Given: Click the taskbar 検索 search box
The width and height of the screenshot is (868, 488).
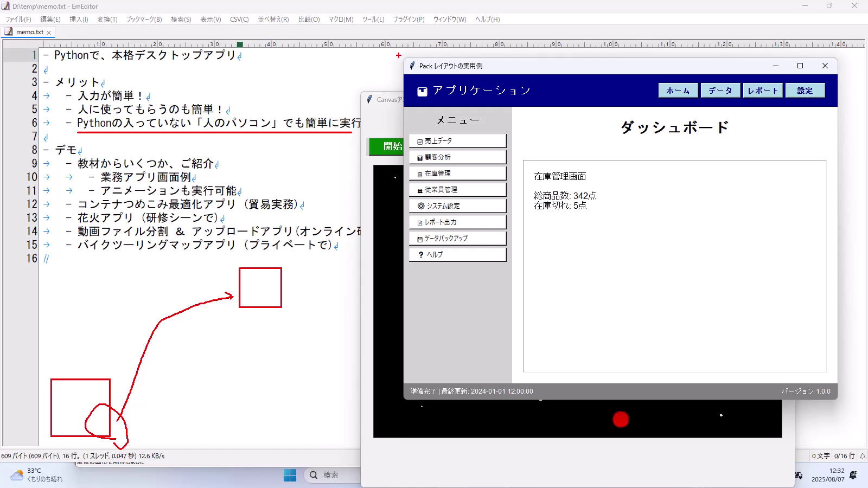Looking at the screenshot, I should (331, 475).
